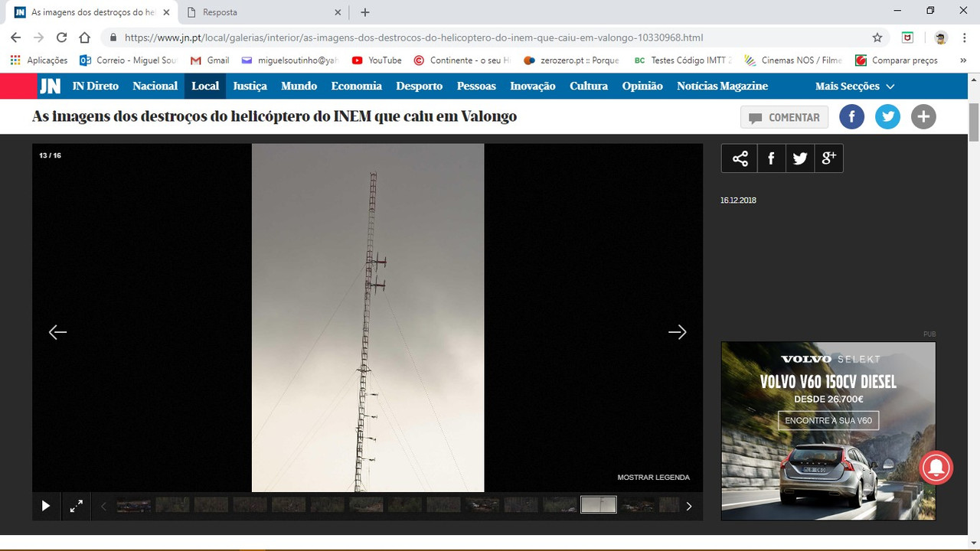Image resolution: width=980 pixels, height=551 pixels.
Task: Open the miguelsoutinho@yahoo bookmark
Action: [x=289, y=60]
